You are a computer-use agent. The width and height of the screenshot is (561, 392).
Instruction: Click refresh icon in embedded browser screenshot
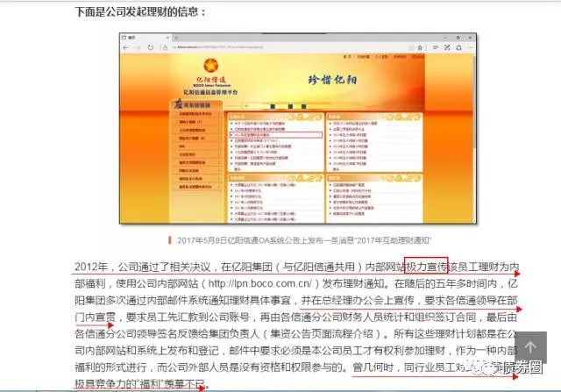pyautogui.click(x=150, y=47)
